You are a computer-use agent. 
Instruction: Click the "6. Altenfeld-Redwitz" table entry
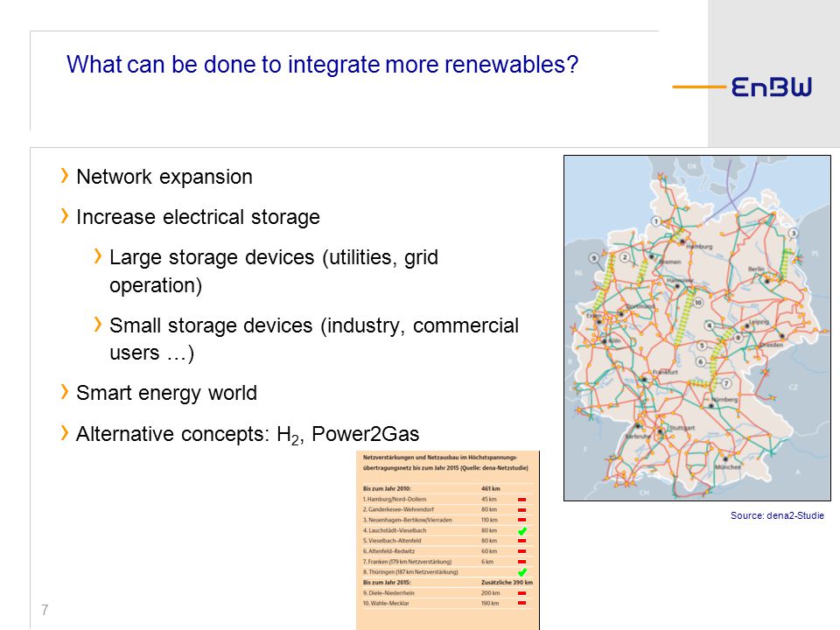point(388,551)
